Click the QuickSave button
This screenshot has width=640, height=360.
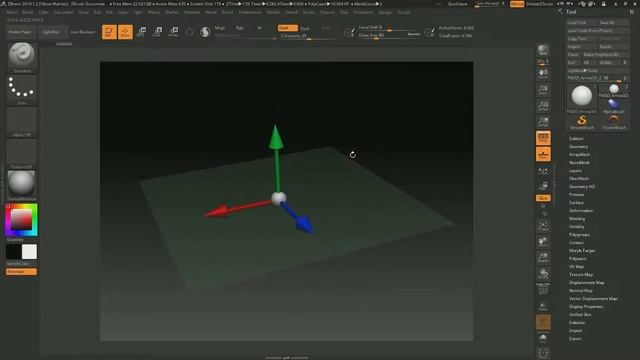coord(457,4)
